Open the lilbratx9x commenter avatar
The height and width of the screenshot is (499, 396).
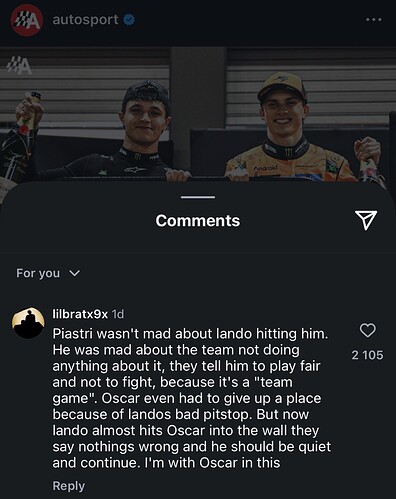[29, 323]
